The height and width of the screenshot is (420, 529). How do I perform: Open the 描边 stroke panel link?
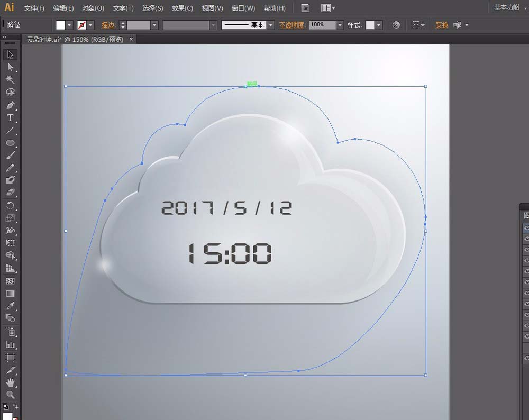tap(108, 25)
